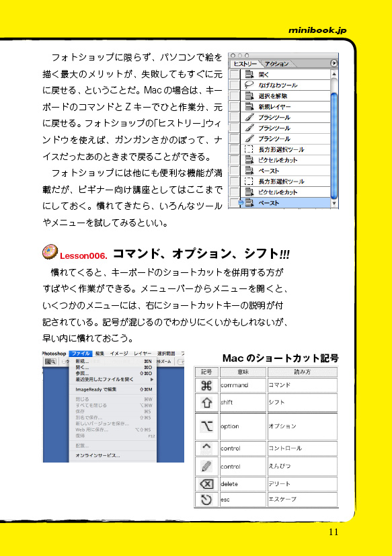This screenshot has width=392, height=556.
Task: Open the ファイル menu in the menu bar
Action: [x=81, y=354]
